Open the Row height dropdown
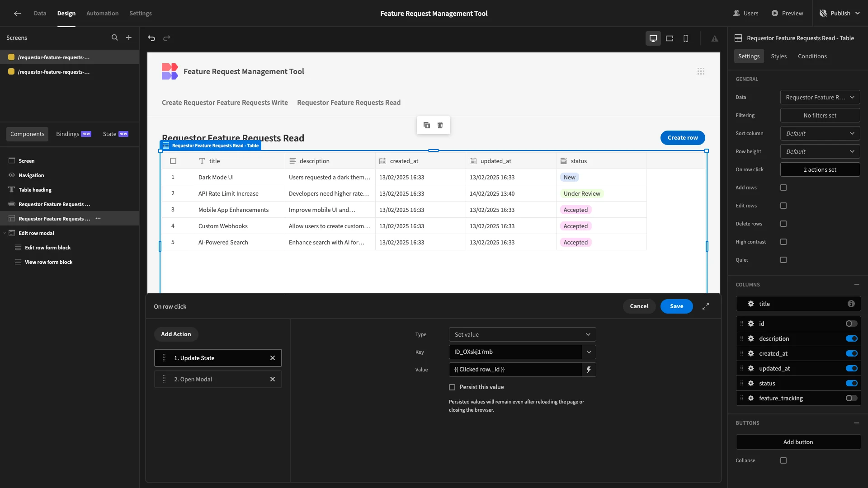 [x=820, y=151]
